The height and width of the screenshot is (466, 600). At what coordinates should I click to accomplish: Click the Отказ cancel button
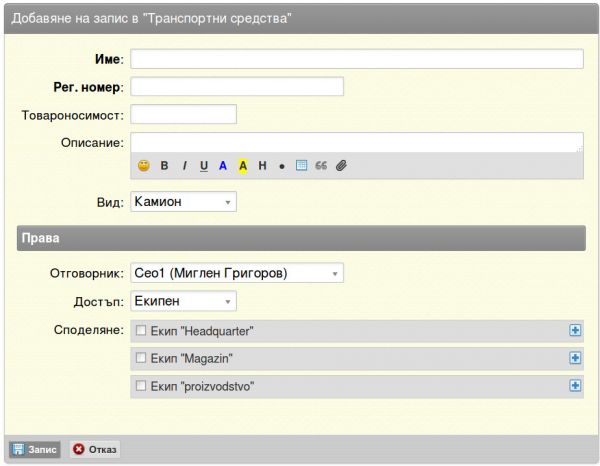95,449
